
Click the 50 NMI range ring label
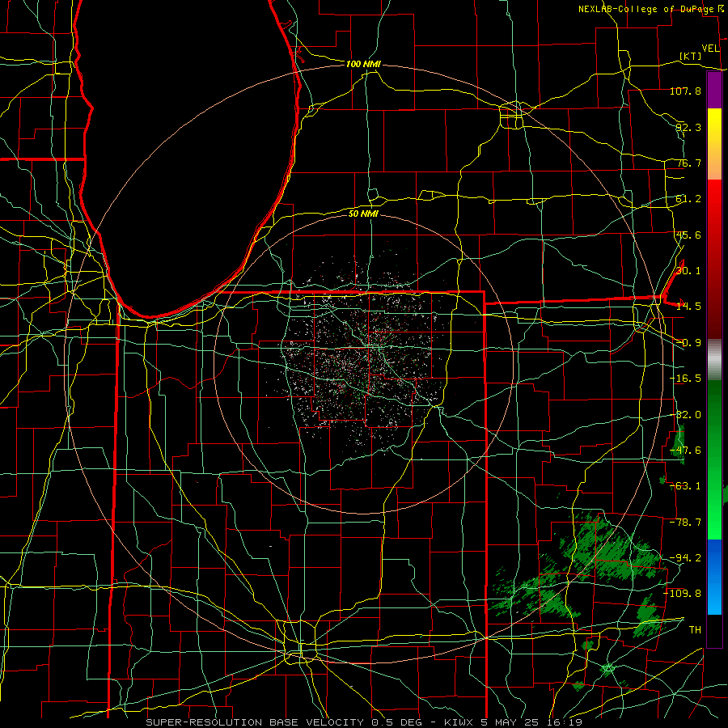tap(363, 214)
